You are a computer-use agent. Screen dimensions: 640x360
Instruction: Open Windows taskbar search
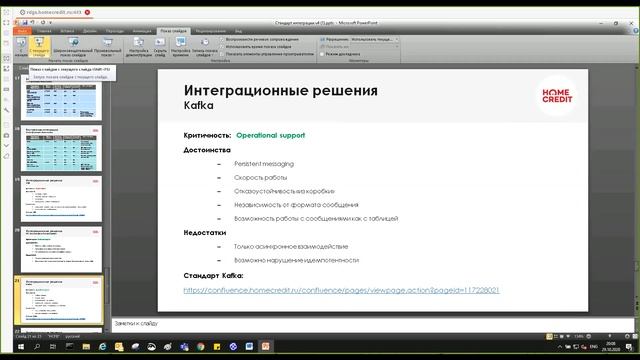37,347
